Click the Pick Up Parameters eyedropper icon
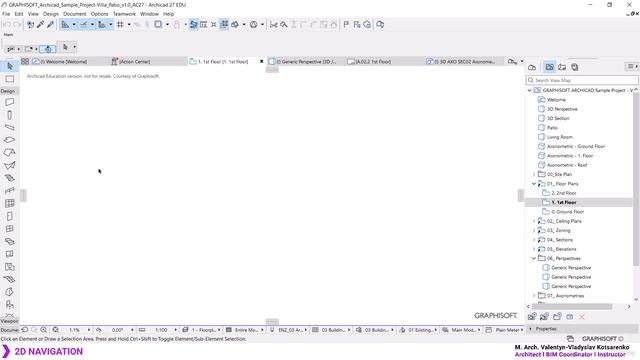Screen dimensions: 640x360 pos(40,24)
